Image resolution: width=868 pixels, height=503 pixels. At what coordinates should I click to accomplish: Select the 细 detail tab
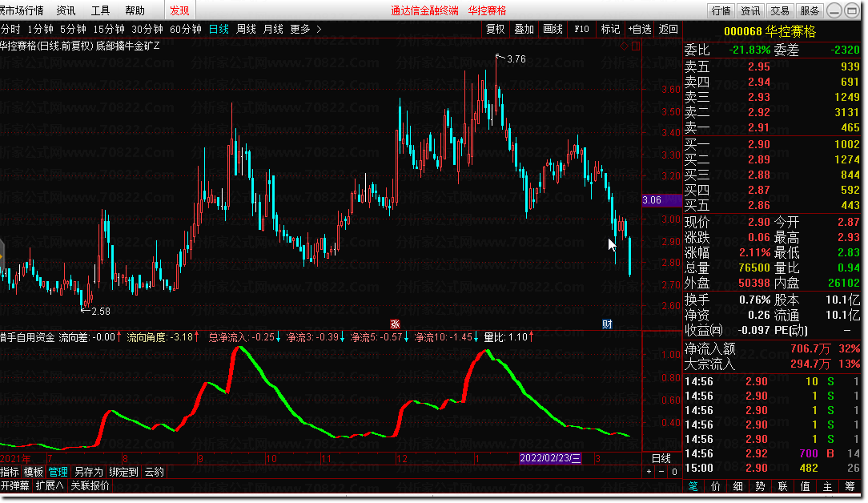pos(738,486)
